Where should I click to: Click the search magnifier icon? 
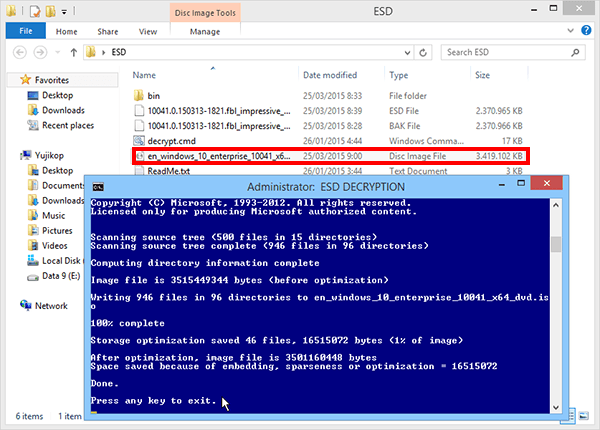(575, 52)
